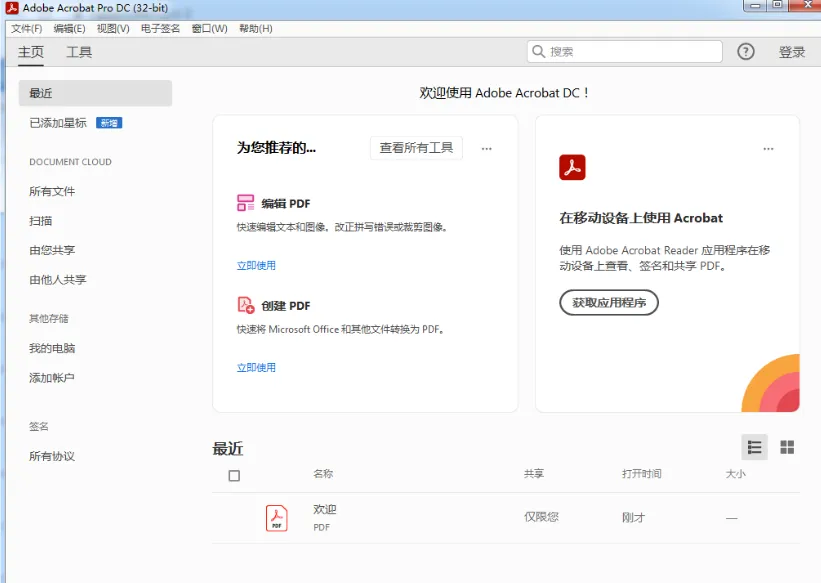The image size is (821, 583).
Task: Open the 编辑(E) menu
Action: coord(69,28)
